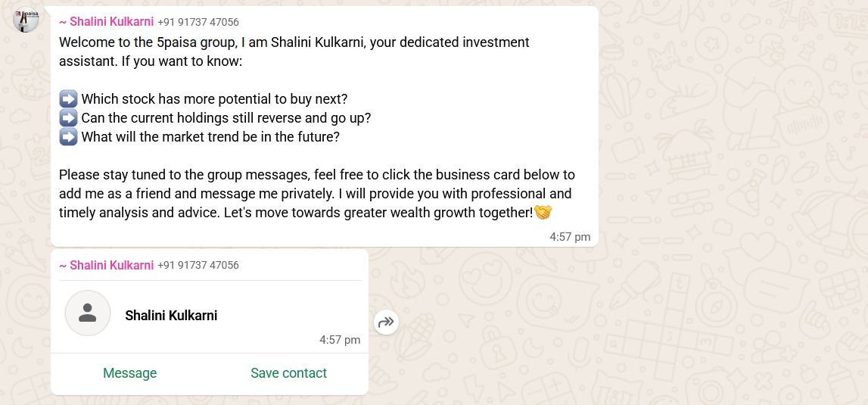Click the phone number above the contact card
The height and width of the screenshot is (405, 868).
point(198,265)
